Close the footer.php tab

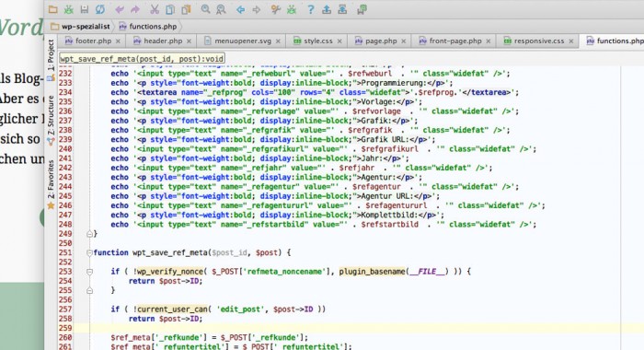click(118, 41)
